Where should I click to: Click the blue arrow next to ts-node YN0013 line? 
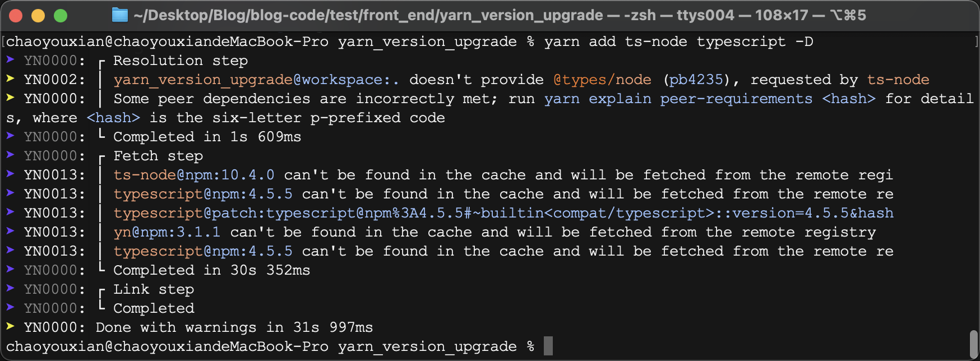10,174
